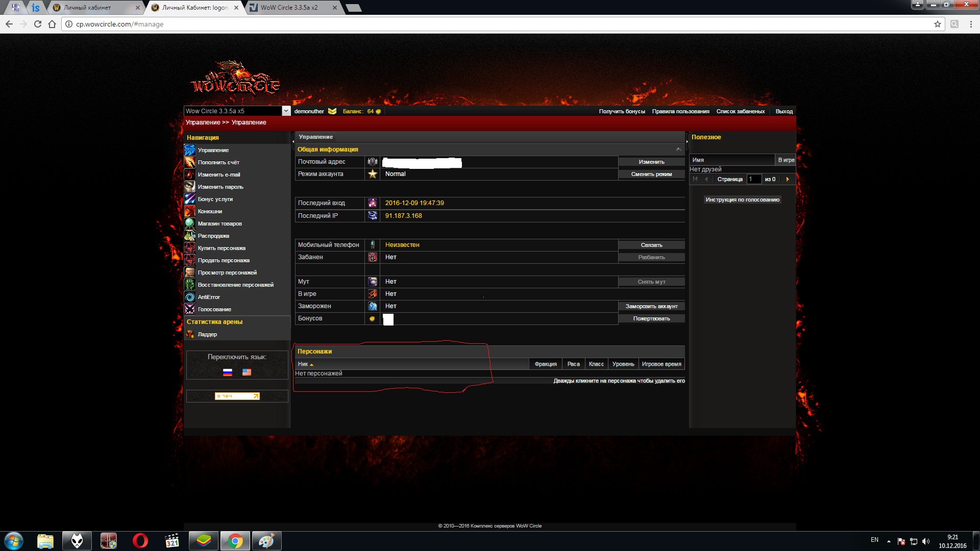Open Opera browser from the taskbar
Image resolution: width=980 pixels, height=551 pixels.
(x=140, y=541)
